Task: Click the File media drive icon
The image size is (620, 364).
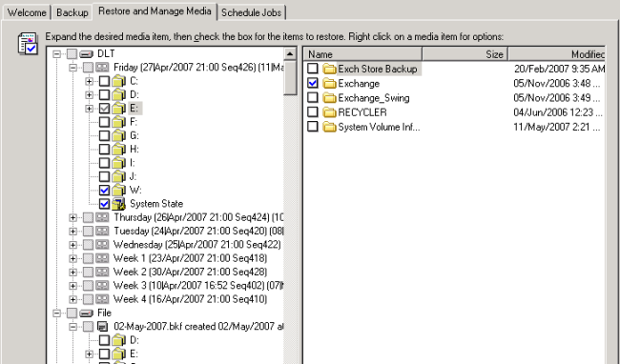Action: (86, 313)
